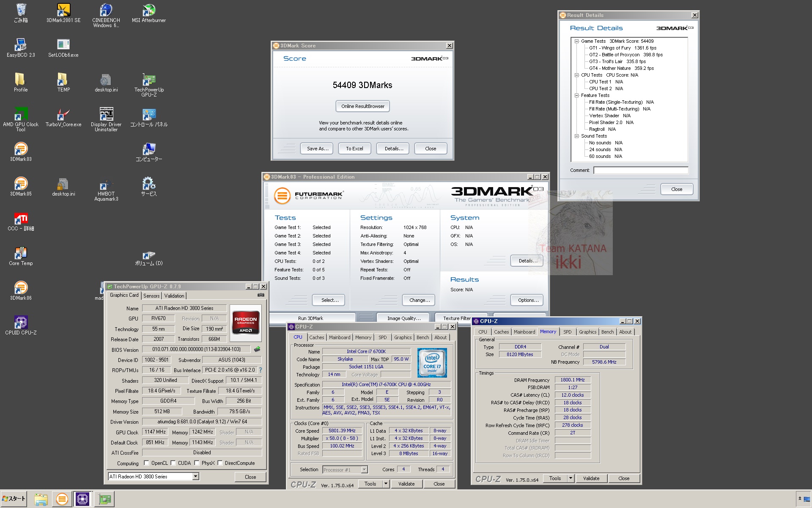This screenshot has width=812, height=508.
Task: Show hidden tray icons arrow
Action: point(800,499)
